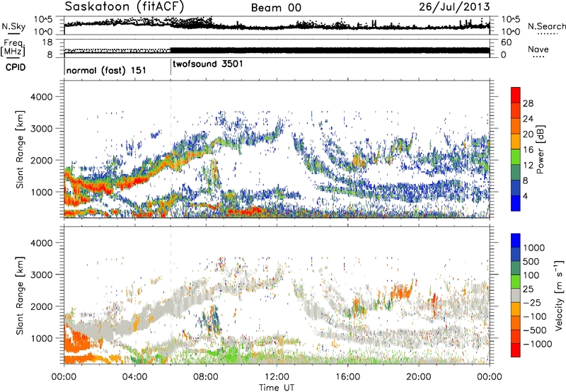
Task: Select the Beam 00 label
Action: pyautogui.click(x=276, y=8)
